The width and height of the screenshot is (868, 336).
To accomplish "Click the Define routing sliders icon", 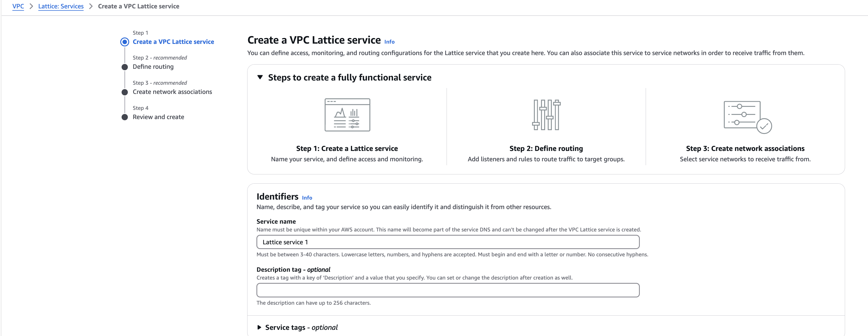I will [x=546, y=115].
